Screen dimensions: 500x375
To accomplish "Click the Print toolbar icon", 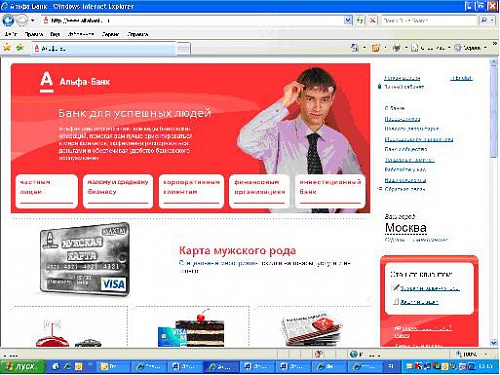I will (396, 48).
